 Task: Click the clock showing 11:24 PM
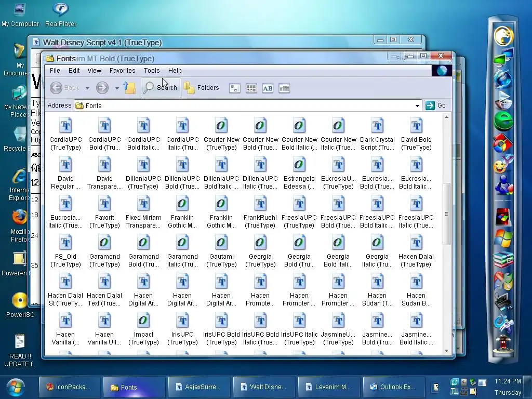pyautogui.click(x=507, y=381)
